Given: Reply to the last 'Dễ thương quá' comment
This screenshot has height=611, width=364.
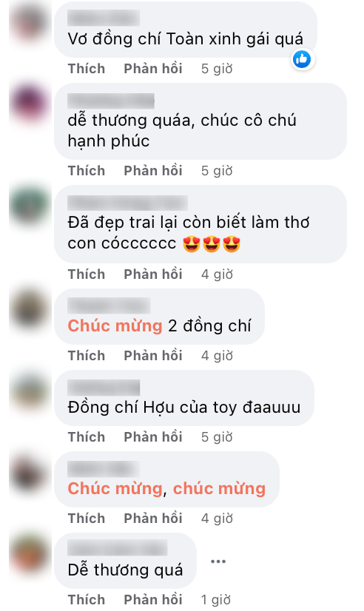Looking at the screenshot, I should 153,600.
